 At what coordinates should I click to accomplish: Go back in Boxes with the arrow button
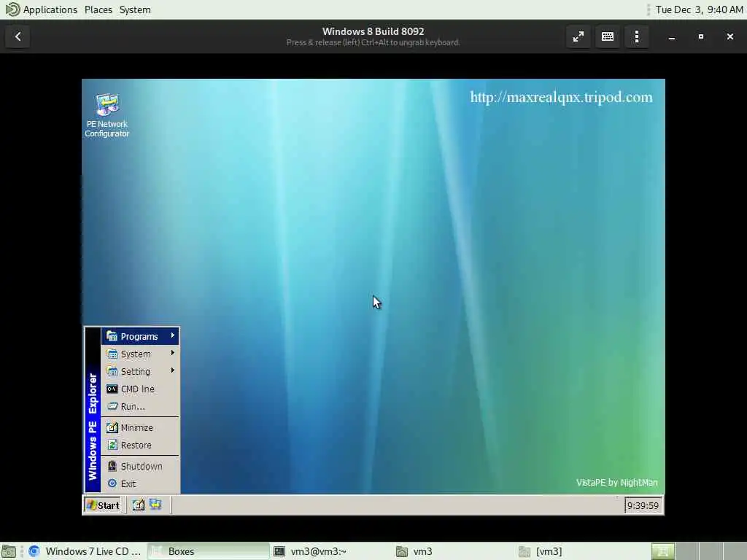[18, 36]
